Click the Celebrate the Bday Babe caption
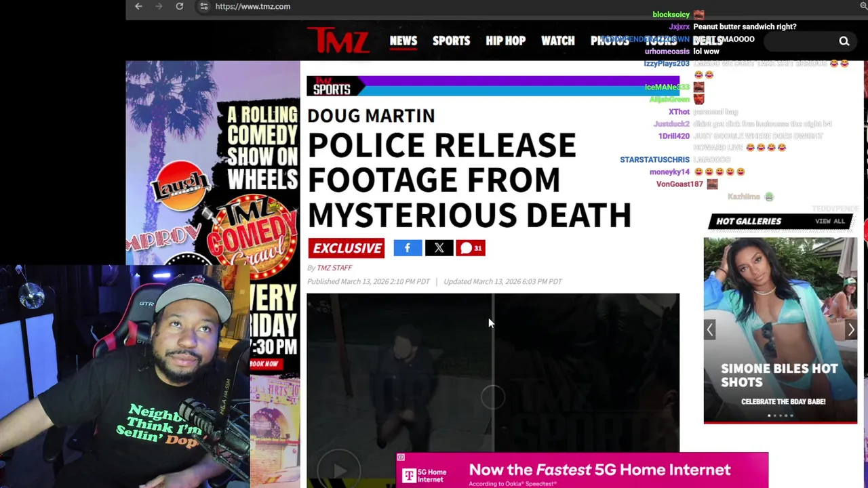The width and height of the screenshot is (868, 488). tap(783, 401)
